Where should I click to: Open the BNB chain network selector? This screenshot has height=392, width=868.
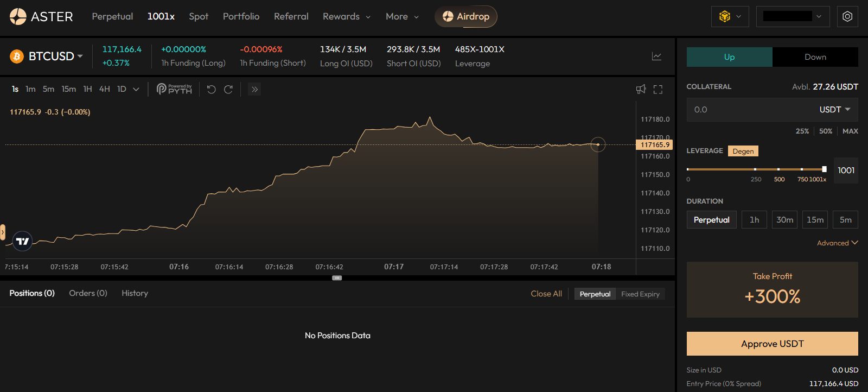pos(730,17)
